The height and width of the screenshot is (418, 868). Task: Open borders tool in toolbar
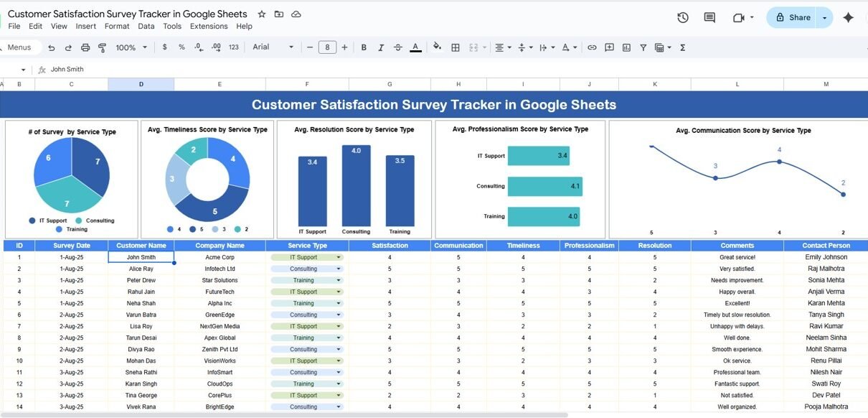pyautogui.click(x=455, y=47)
